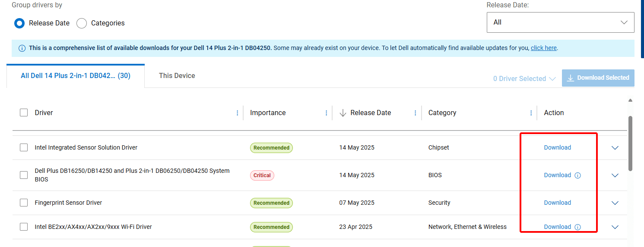Switch to This Device tab
Screen dimensions: 644x247
(x=177, y=76)
